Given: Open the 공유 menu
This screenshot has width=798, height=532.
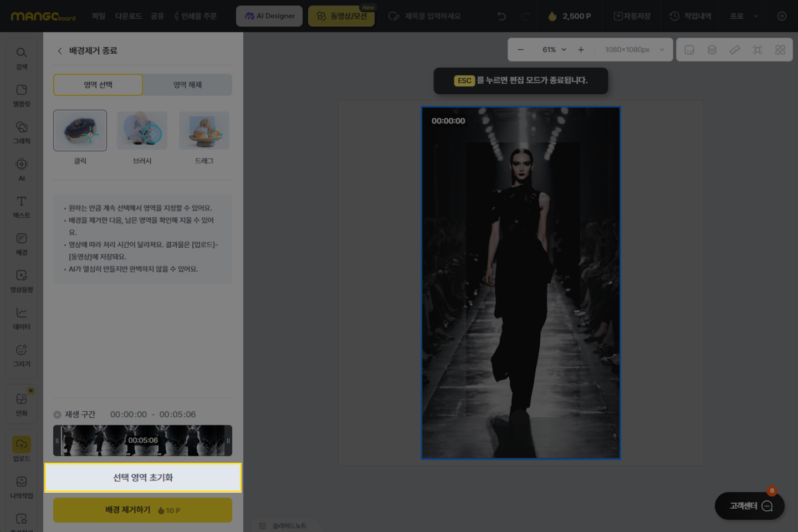Looking at the screenshot, I should click(157, 16).
